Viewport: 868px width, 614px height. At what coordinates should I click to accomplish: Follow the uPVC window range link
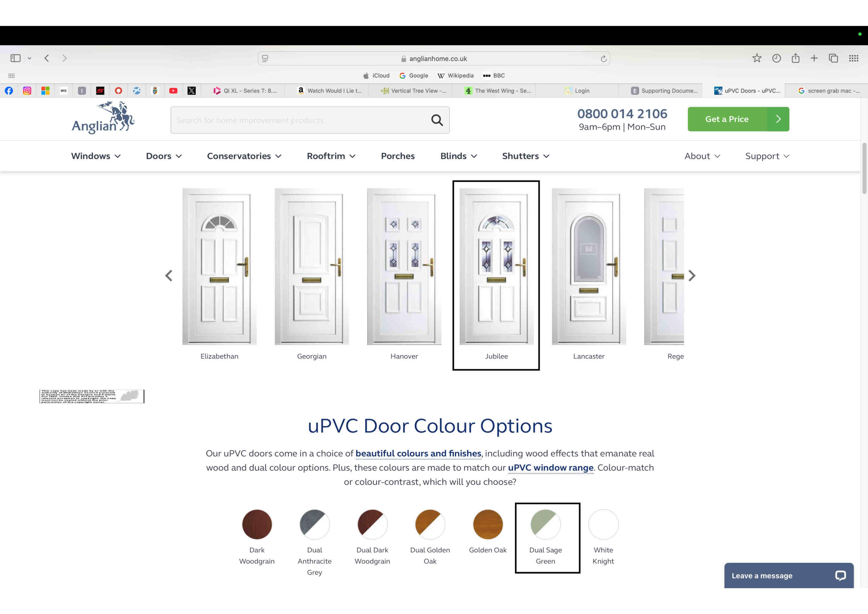coord(550,467)
